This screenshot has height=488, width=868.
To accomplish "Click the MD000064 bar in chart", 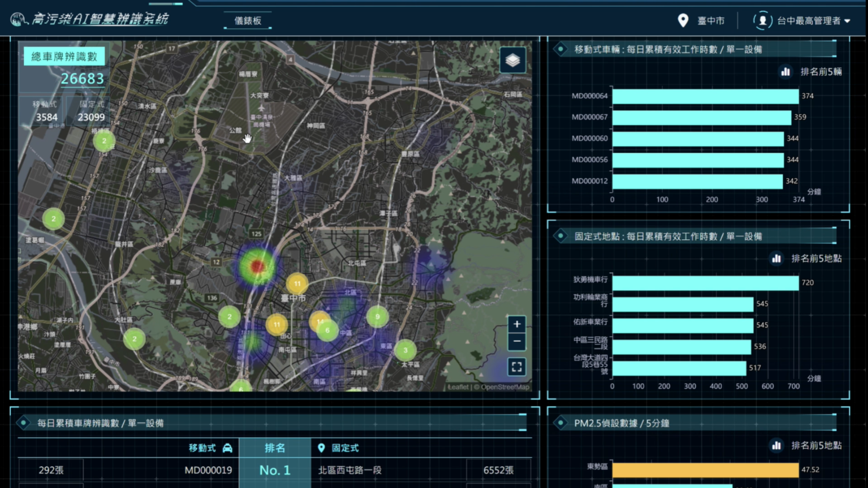I will [x=706, y=96].
